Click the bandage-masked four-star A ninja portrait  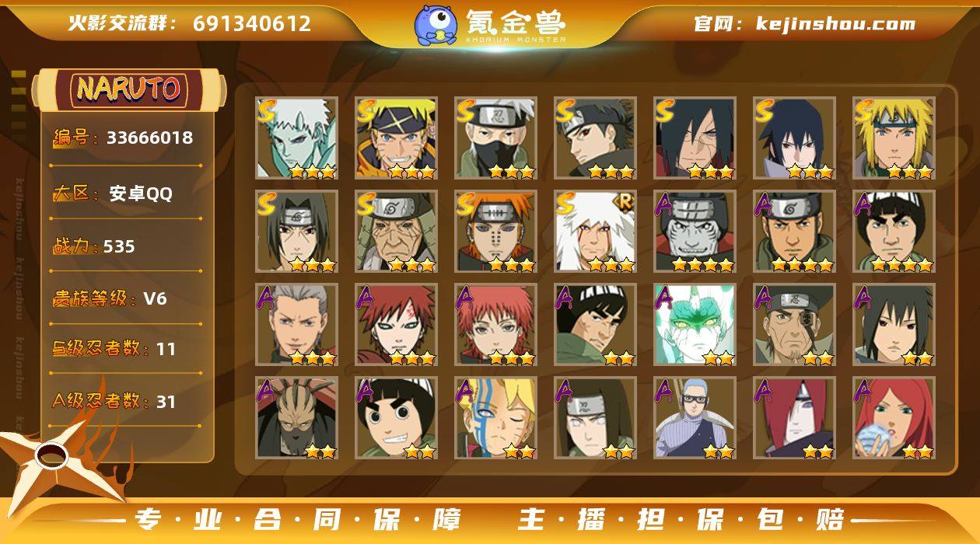pos(695,232)
